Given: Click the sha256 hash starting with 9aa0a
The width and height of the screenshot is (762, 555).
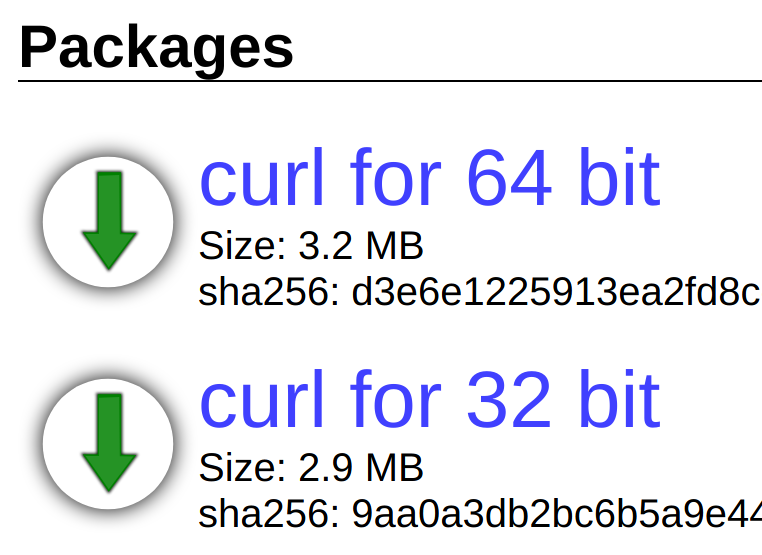Looking at the screenshot, I should [x=556, y=515].
